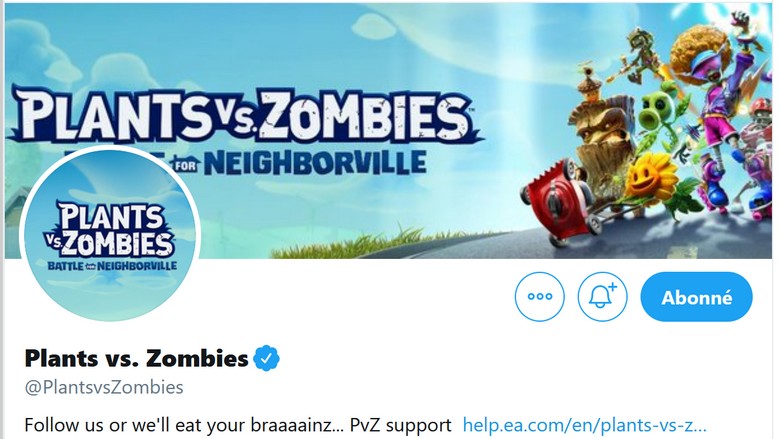The height and width of the screenshot is (439, 780).
Task: Click the @PlantsvsZombies handle
Action: [104, 387]
